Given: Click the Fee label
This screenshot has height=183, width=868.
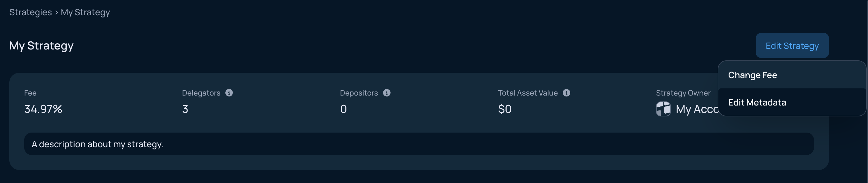Looking at the screenshot, I should coord(30,93).
